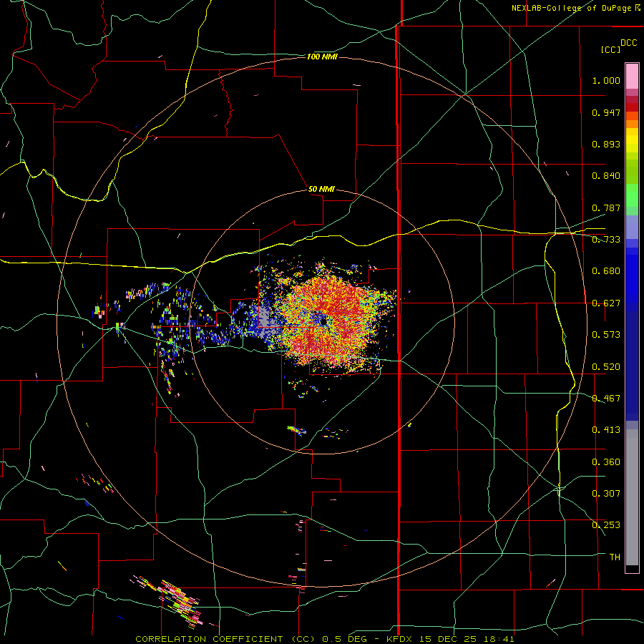Click the [CC] legend unit label
Screen dimensions: 644x644
click(610, 49)
